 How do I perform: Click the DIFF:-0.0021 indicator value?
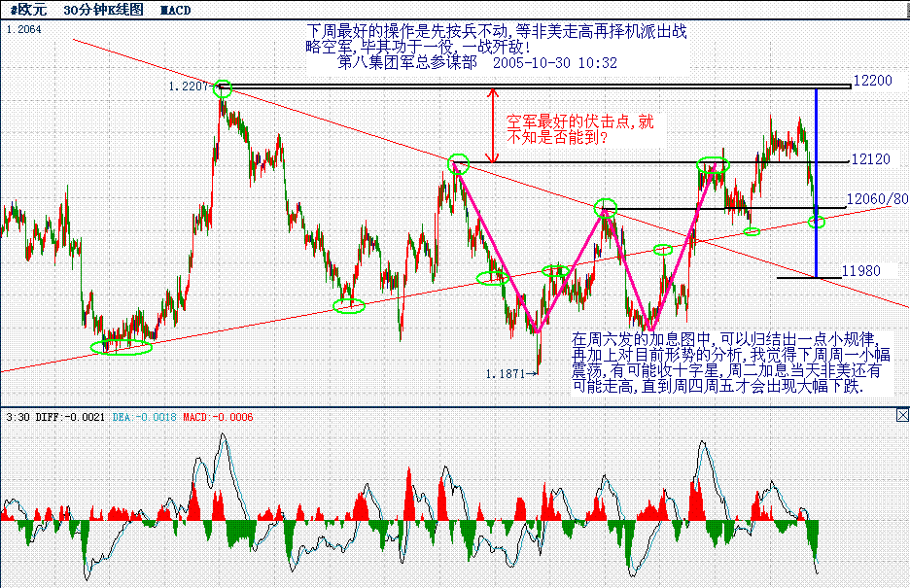click(70, 417)
